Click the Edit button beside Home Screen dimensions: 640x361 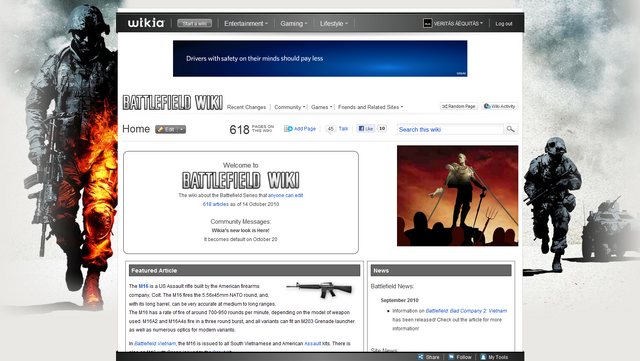tap(167, 129)
